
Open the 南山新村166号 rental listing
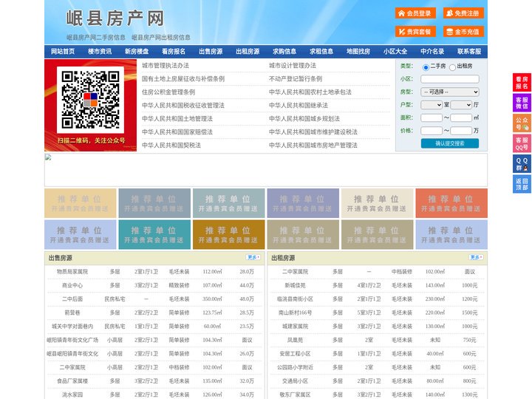click(295, 313)
